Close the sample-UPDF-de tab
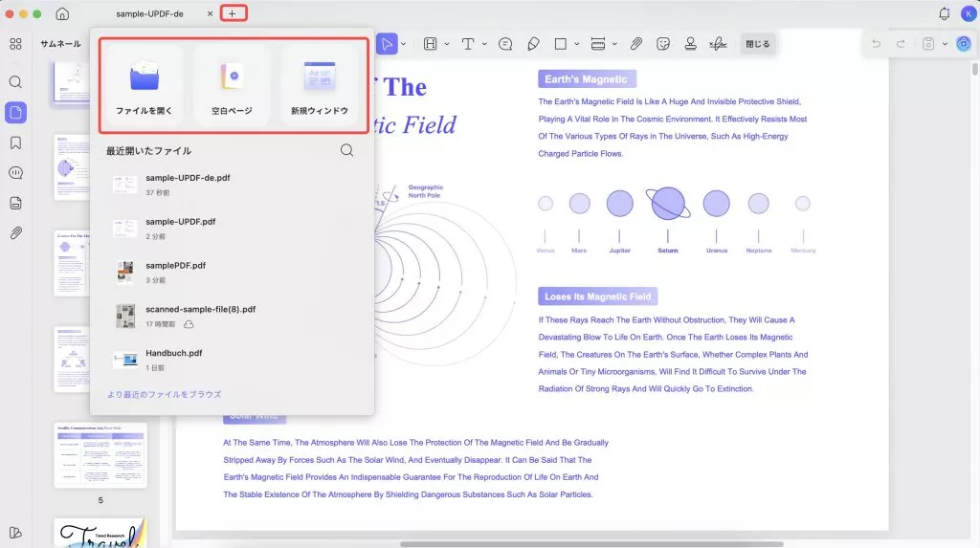980x548 pixels. (210, 13)
